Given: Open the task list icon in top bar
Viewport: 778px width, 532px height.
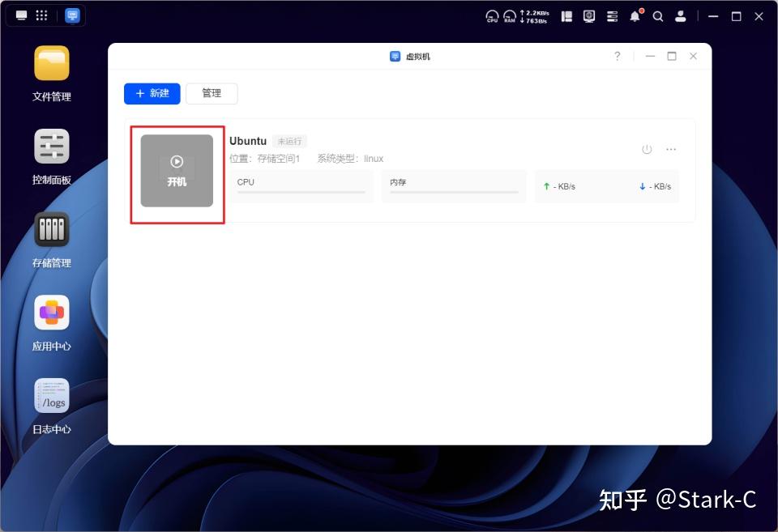Looking at the screenshot, I should click(613, 16).
